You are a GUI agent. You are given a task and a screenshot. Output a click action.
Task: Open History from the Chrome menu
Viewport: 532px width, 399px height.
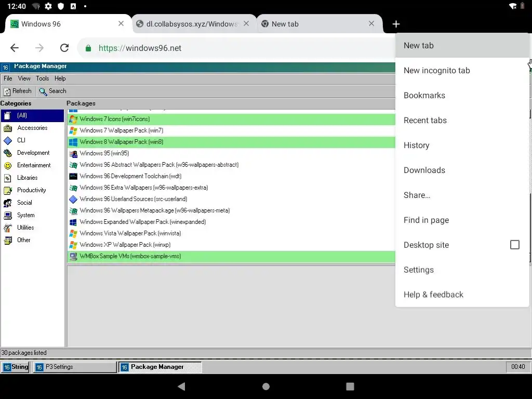click(x=462, y=145)
